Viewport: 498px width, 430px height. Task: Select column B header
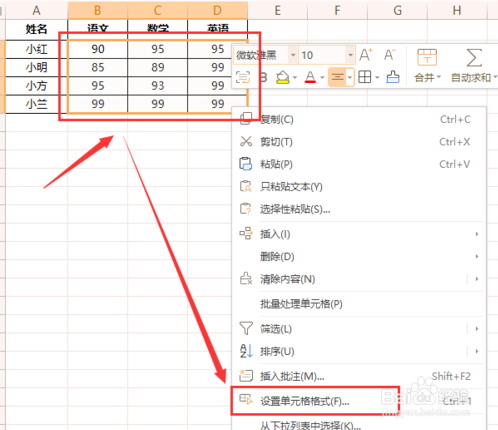tap(97, 10)
